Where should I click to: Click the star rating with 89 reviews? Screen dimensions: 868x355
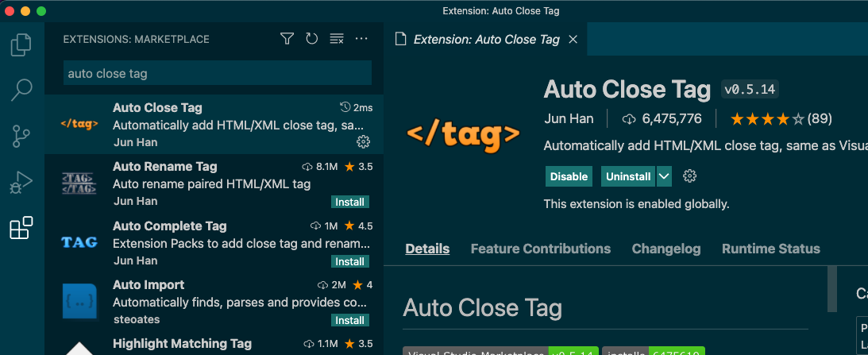tap(781, 118)
